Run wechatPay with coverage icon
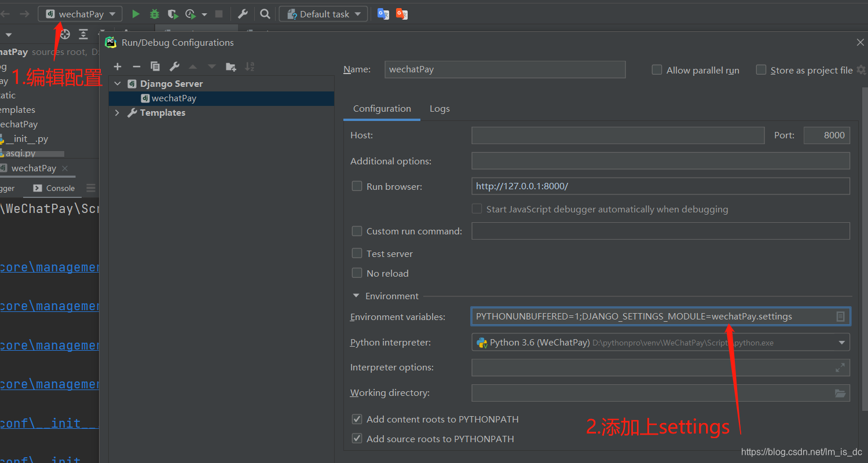868x463 pixels. tap(173, 14)
